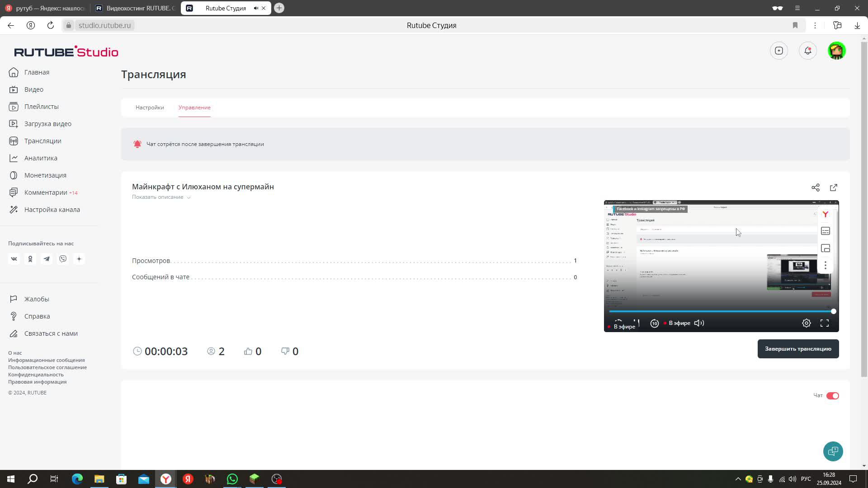Open WhatsApp from the taskbar

tap(232, 479)
